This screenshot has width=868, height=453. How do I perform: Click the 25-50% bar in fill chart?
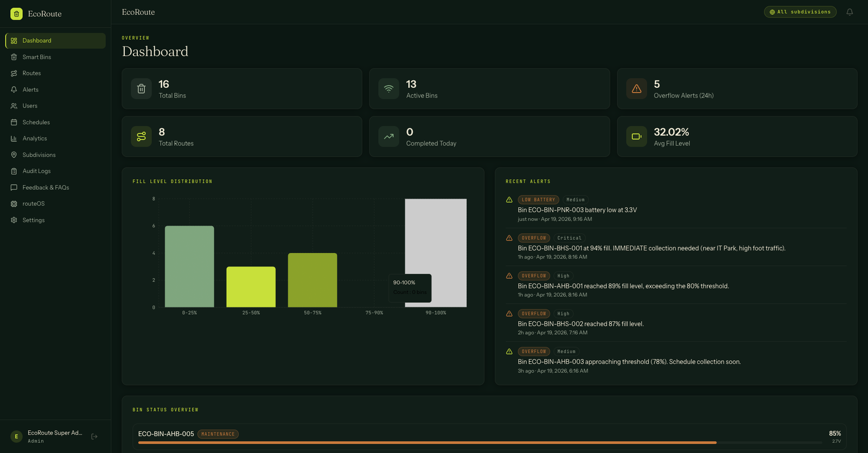coord(251,287)
